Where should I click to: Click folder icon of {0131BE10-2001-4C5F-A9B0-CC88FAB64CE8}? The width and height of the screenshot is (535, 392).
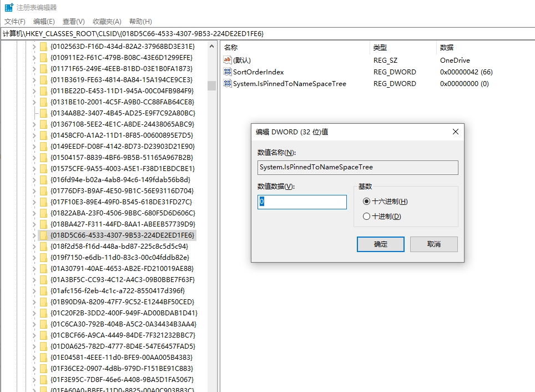point(44,102)
